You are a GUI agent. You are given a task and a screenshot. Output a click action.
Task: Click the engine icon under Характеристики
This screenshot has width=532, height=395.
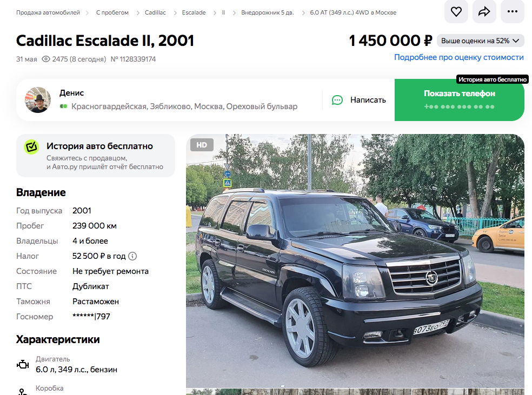point(23,365)
